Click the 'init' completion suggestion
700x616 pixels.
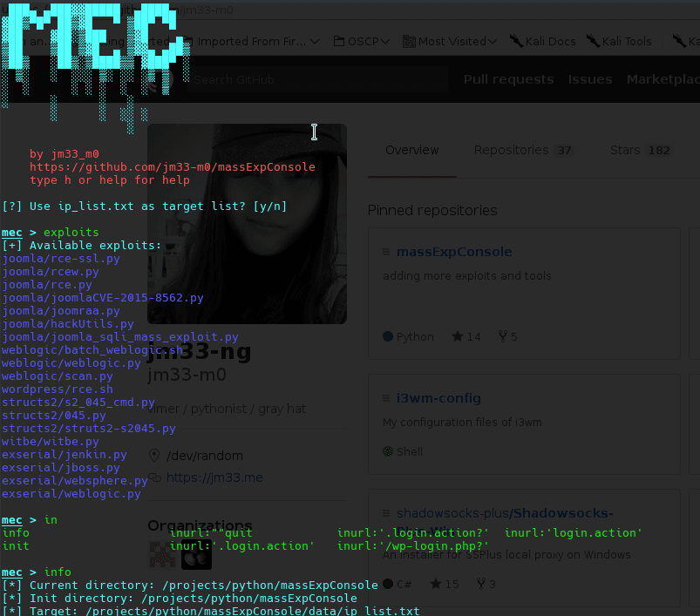pos(16,546)
